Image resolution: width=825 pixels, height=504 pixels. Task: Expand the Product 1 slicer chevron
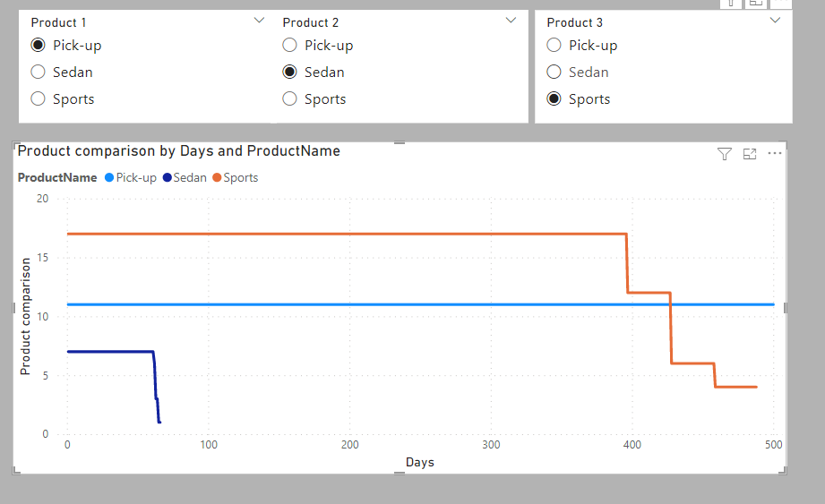(259, 21)
